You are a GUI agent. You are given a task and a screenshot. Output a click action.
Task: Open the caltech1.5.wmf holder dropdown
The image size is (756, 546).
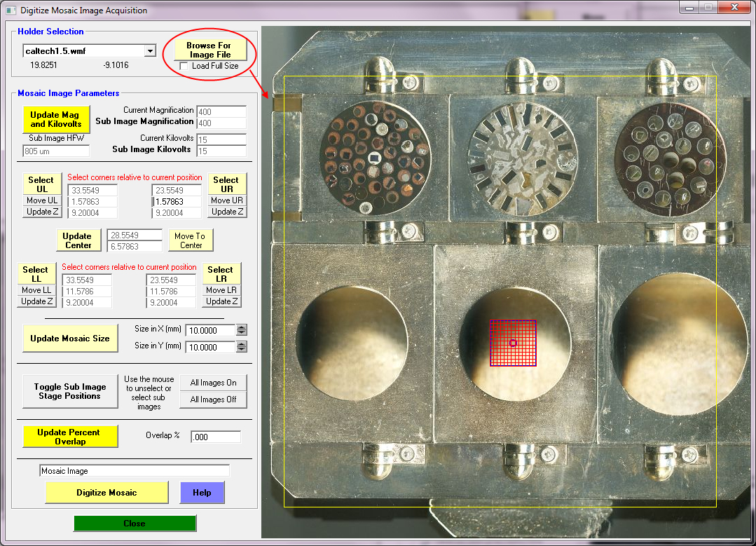pyautogui.click(x=149, y=51)
